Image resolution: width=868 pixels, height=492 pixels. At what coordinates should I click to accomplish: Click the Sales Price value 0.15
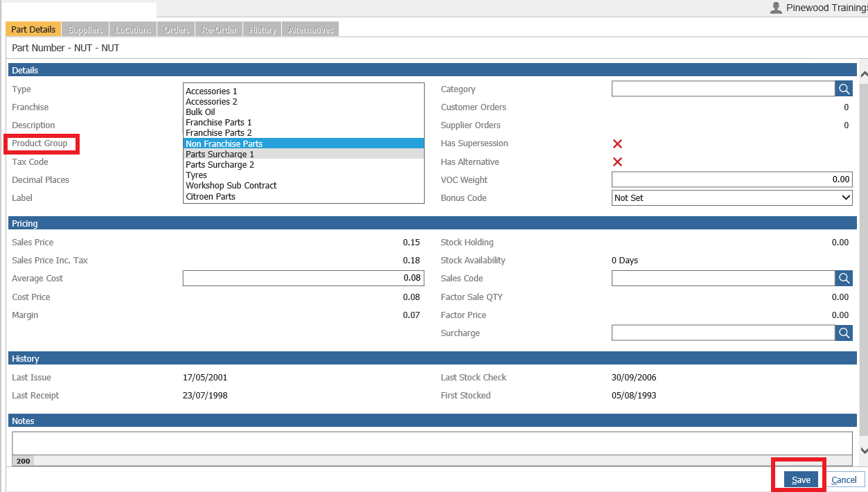coord(411,243)
